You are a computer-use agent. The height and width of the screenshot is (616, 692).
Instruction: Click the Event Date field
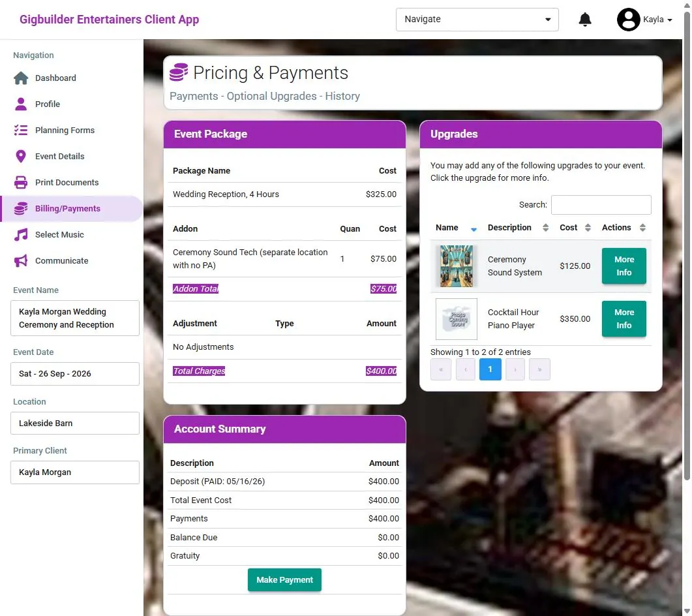tap(75, 373)
